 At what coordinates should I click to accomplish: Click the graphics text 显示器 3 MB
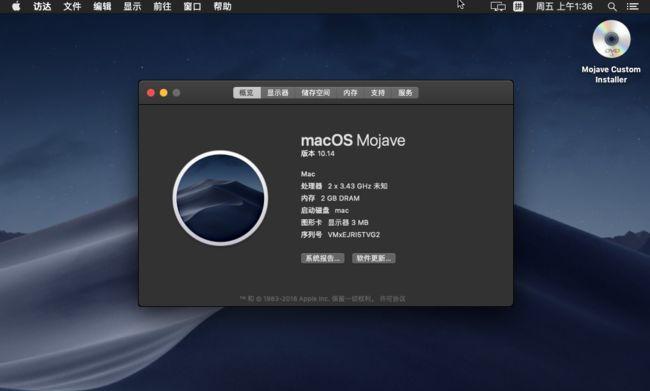coord(348,223)
